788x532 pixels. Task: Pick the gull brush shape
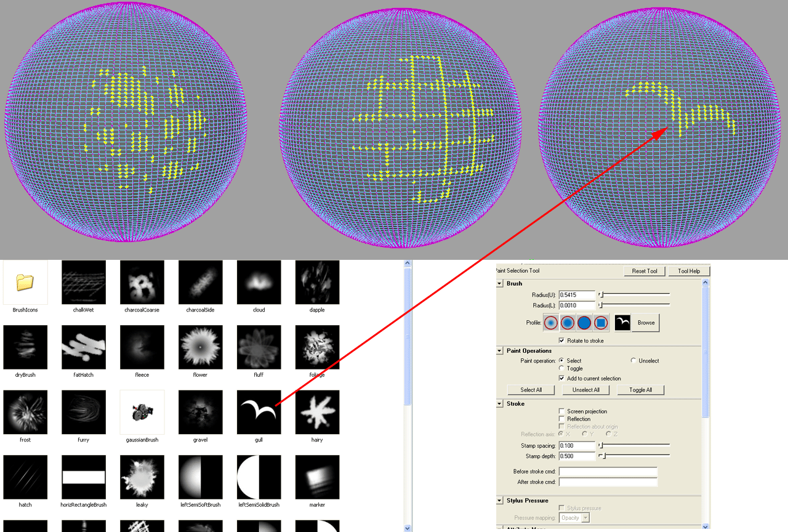(x=259, y=412)
